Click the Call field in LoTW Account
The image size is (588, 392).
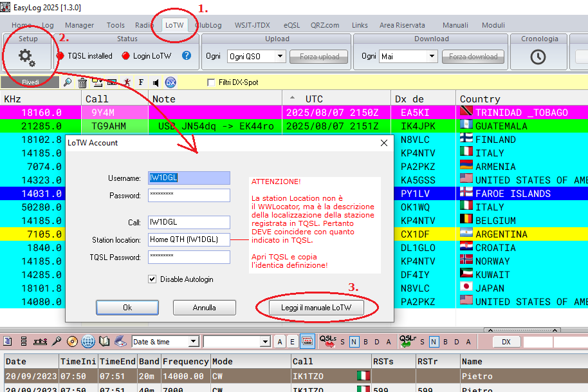coord(189,222)
